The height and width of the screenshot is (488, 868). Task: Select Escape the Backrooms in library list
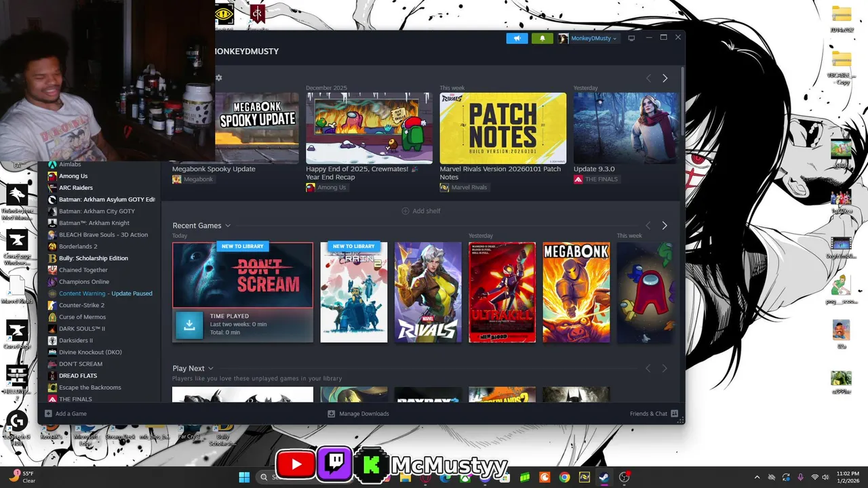click(90, 388)
